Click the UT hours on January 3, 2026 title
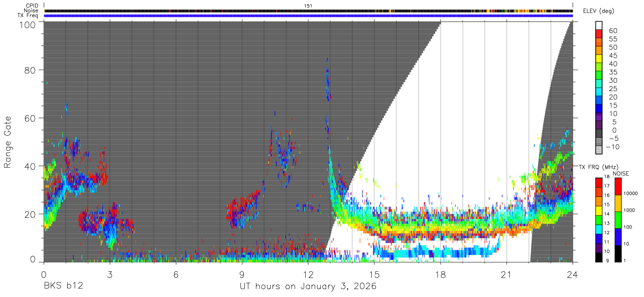This screenshot has height=297, width=644. coord(308,287)
